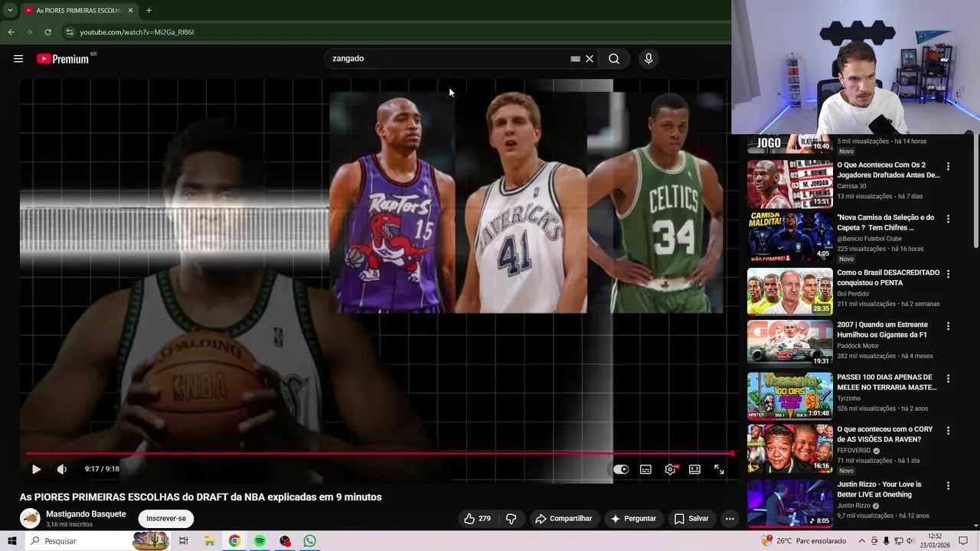The height and width of the screenshot is (551, 980).
Task: Open 'Nova Camisa da Seleção' video title
Action: coord(886,222)
